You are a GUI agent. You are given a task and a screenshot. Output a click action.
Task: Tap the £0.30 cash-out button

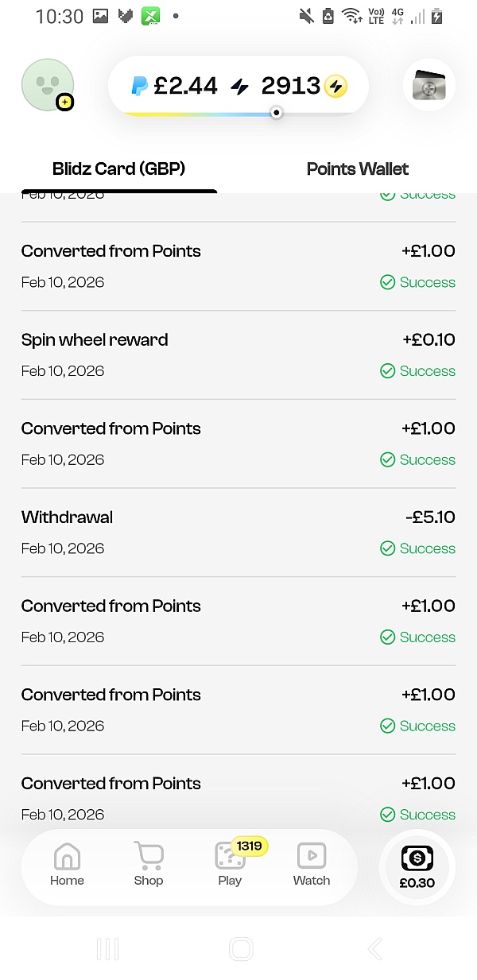pos(417,867)
